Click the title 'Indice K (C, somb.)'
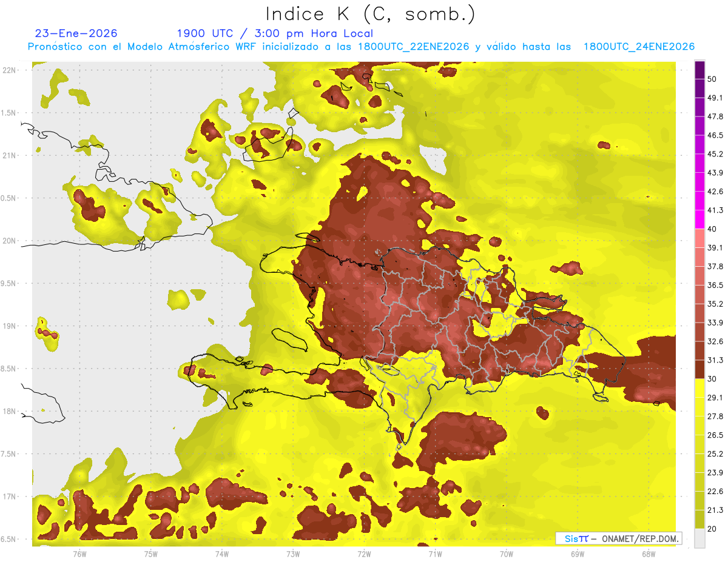728x562 pixels. (371, 14)
